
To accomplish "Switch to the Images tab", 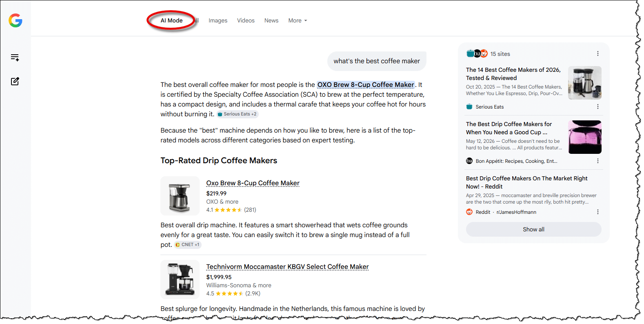I will [x=218, y=20].
